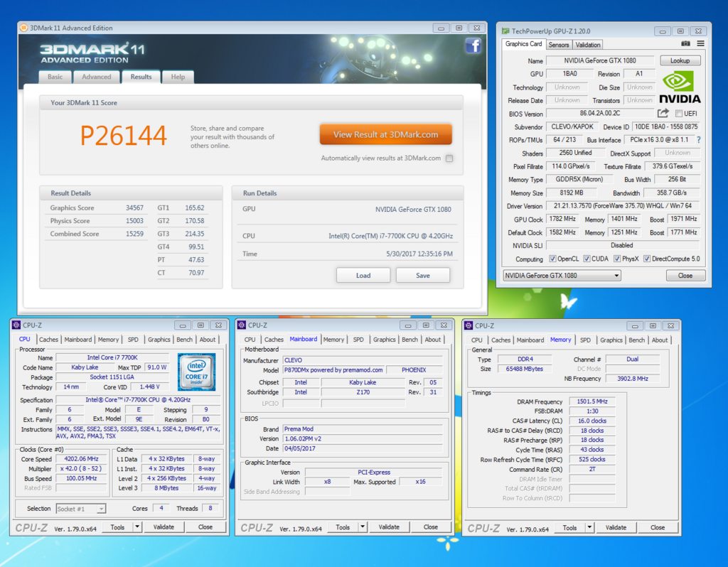Click the Facebook icon in 3DMark 11
728x567 pixels.
tap(473, 45)
